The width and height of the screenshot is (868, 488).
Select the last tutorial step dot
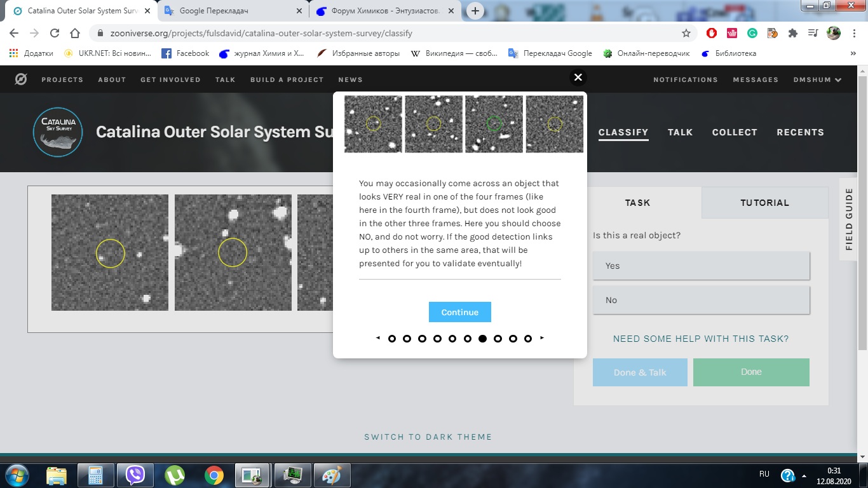(528, 339)
